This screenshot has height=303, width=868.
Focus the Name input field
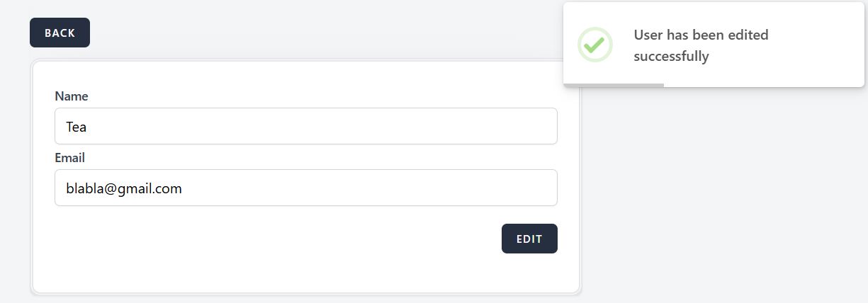click(305, 126)
